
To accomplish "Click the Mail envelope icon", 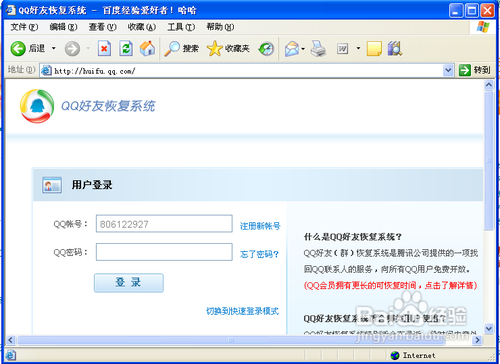I will pyautogui.click(x=292, y=49).
